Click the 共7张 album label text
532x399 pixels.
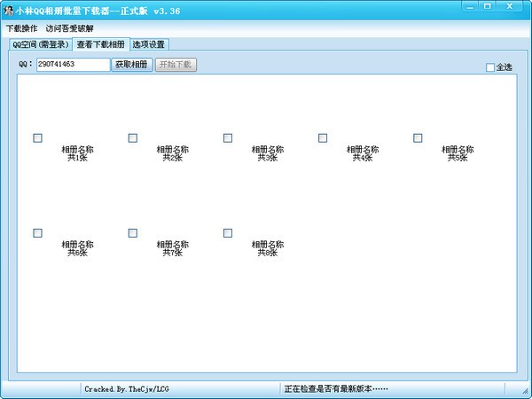click(x=172, y=248)
